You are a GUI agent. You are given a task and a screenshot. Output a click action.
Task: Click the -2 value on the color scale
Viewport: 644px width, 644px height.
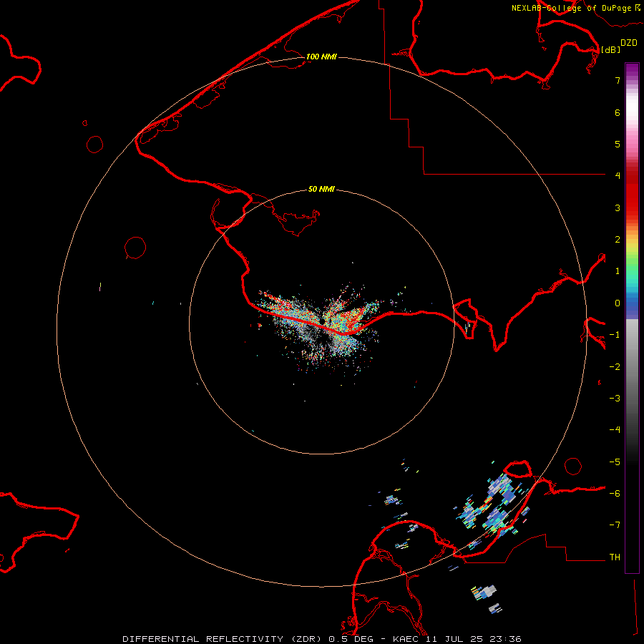click(615, 367)
